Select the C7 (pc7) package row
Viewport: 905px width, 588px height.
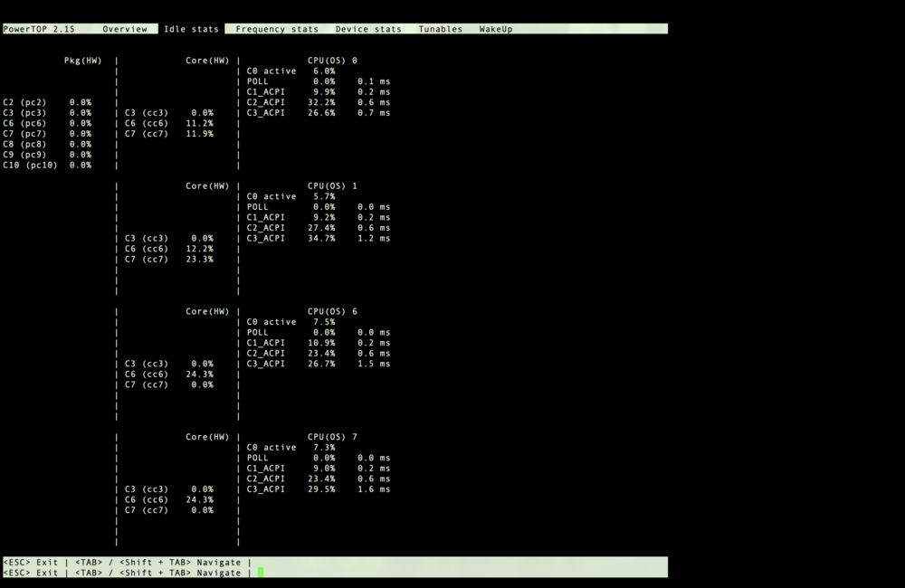tap(47, 133)
